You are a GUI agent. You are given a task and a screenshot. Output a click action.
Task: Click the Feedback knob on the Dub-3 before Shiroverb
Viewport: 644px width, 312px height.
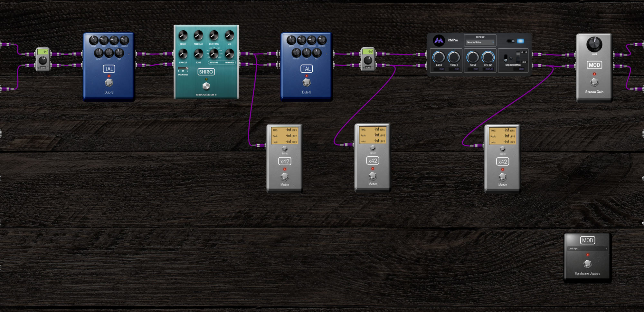coord(114,40)
